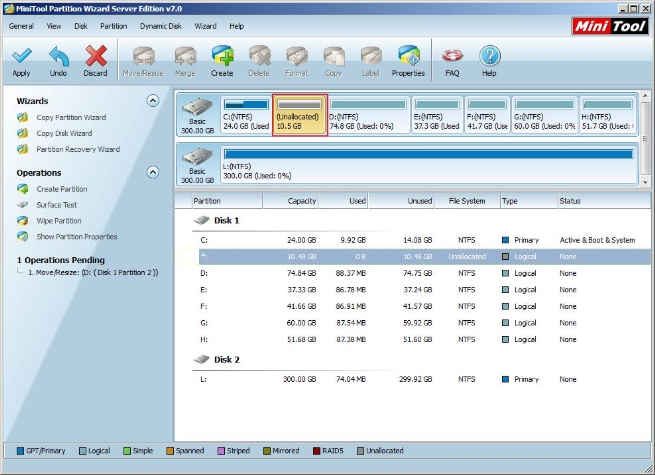655x475 pixels.
Task: Choose Wipe Partition operation
Action: click(x=59, y=221)
